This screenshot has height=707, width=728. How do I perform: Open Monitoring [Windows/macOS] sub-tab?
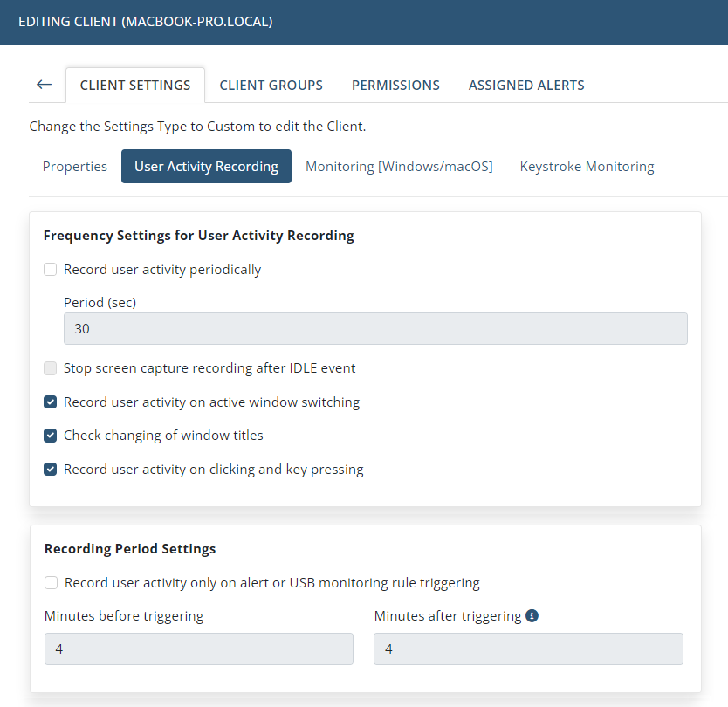tap(399, 166)
